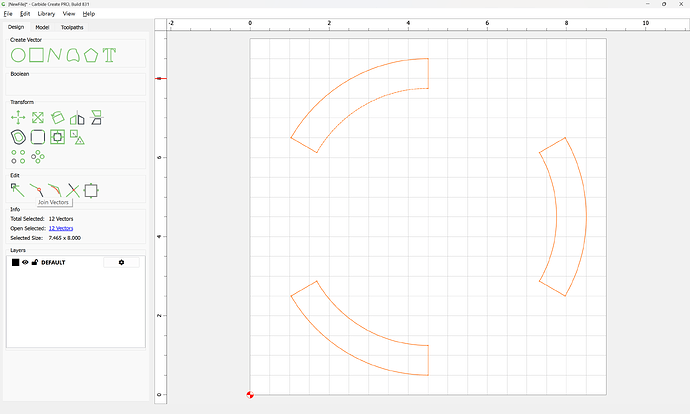Select the rectangle vector tool

(x=36, y=55)
